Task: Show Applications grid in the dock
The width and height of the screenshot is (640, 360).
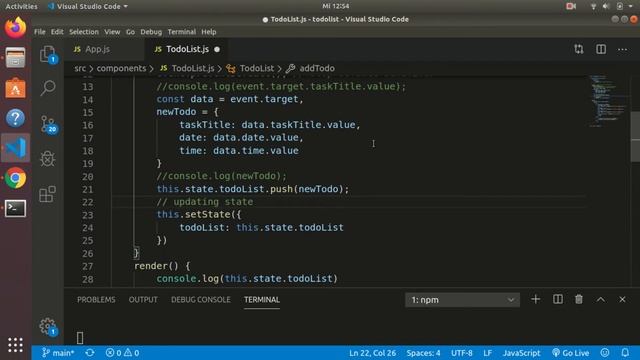Action: click(16, 345)
